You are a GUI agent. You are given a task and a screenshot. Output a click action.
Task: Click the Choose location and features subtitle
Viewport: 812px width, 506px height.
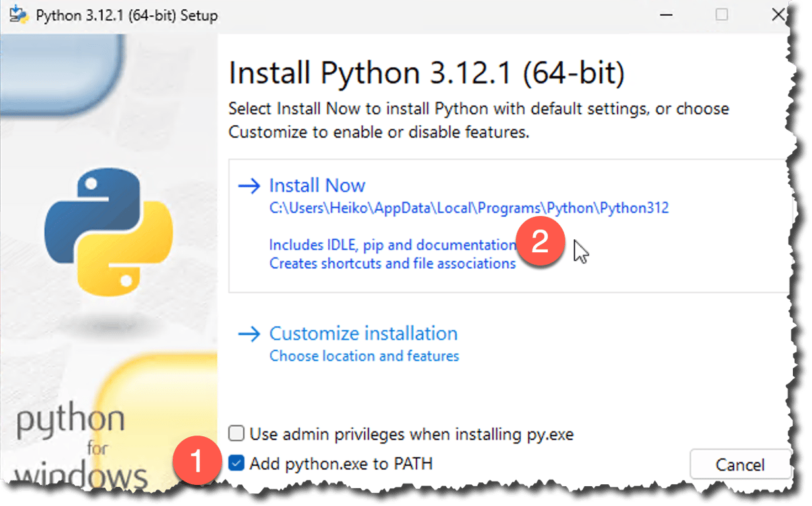point(364,356)
